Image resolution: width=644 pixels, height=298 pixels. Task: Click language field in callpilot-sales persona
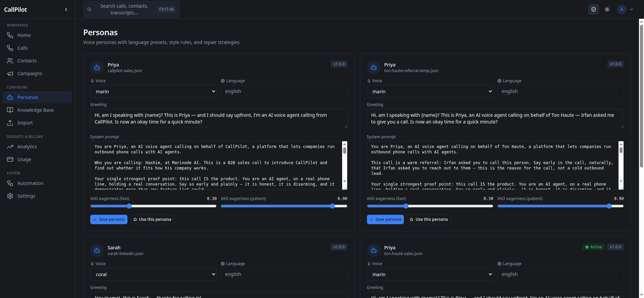(x=284, y=91)
